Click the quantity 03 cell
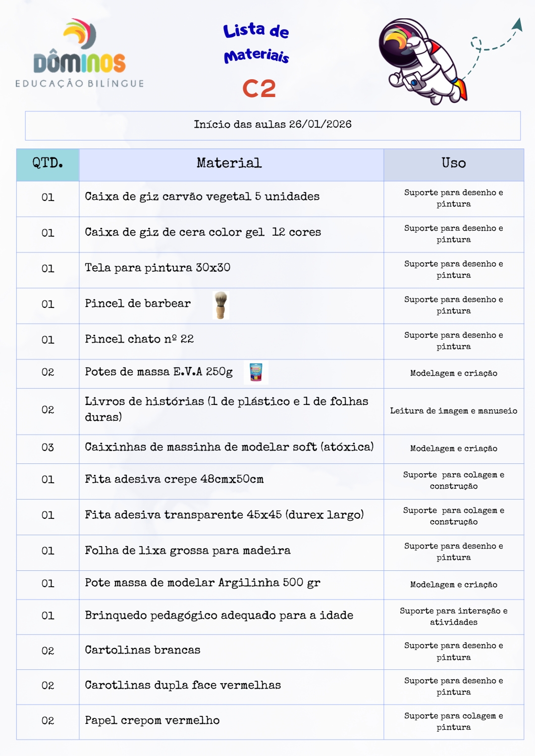 48,448
